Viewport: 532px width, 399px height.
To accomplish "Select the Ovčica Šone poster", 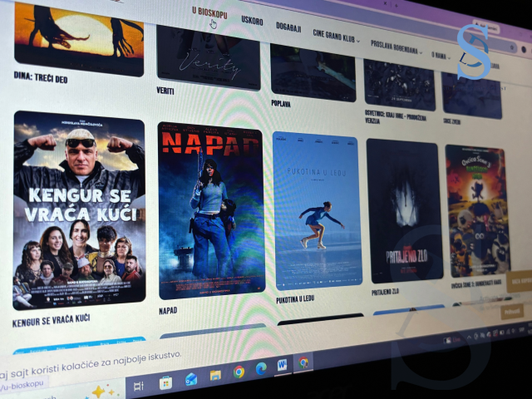I will [x=477, y=211].
